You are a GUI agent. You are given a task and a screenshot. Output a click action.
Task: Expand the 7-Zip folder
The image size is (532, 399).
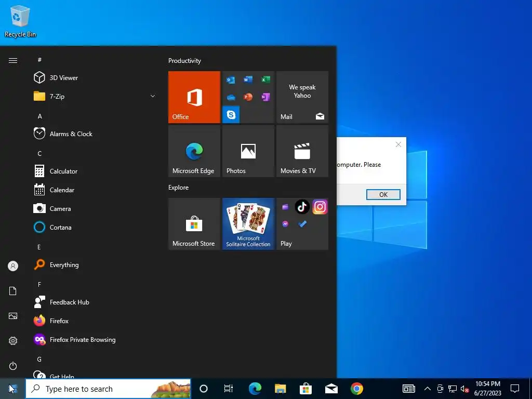pos(95,96)
